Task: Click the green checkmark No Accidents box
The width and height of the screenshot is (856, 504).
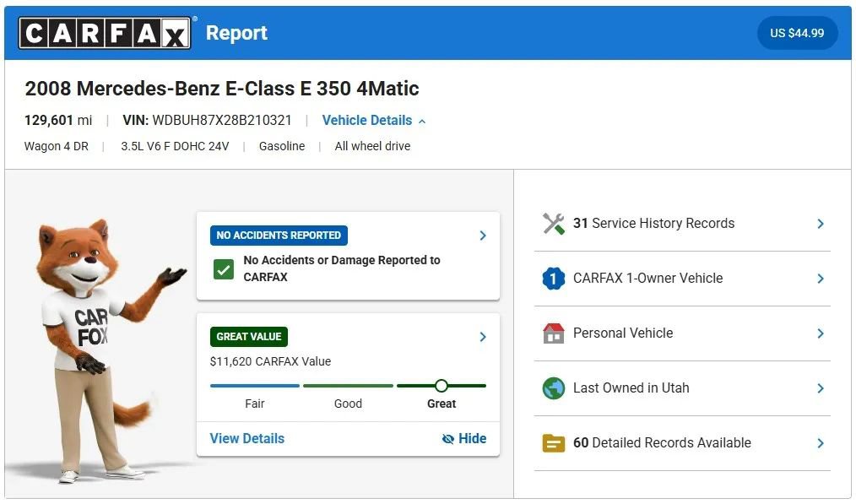Action: [x=223, y=269]
